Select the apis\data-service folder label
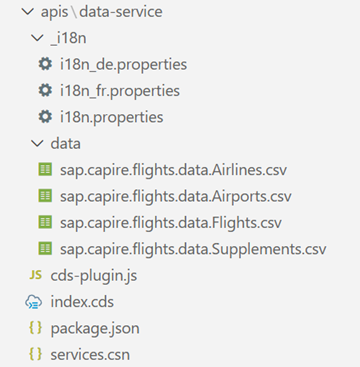 click(x=102, y=12)
